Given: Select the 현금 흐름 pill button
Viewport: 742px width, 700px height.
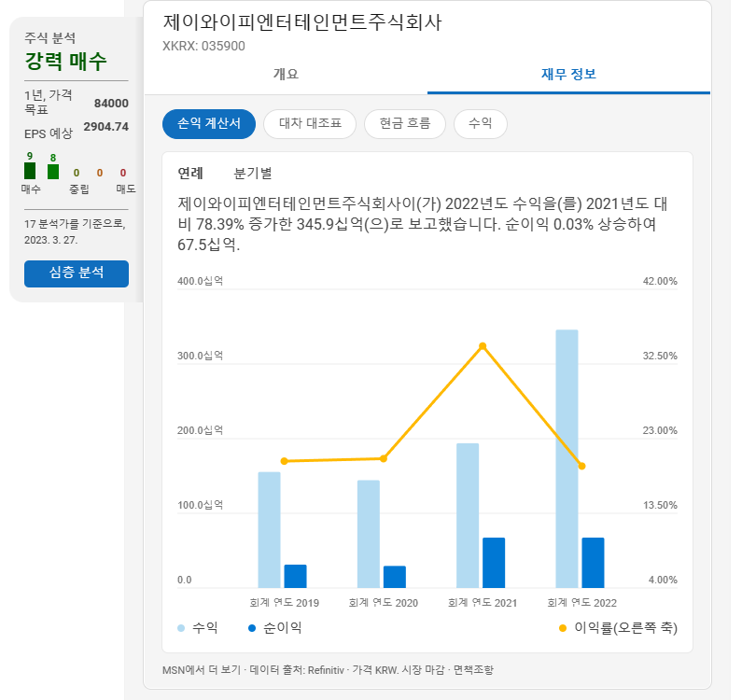Looking at the screenshot, I should 404,124.
